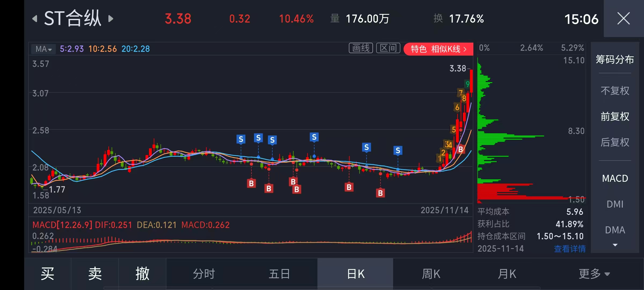Image resolution: width=644 pixels, height=290 pixels.
Task: Select 前复权 price adjustment mode
Action: click(615, 117)
